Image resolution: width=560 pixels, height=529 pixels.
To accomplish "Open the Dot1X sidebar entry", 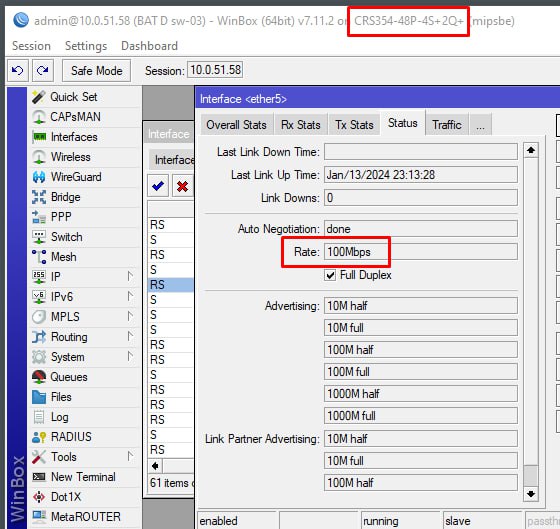I will point(66,497).
